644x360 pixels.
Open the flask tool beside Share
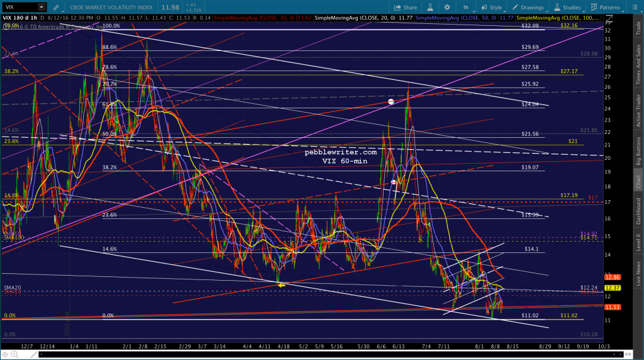click(430, 8)
